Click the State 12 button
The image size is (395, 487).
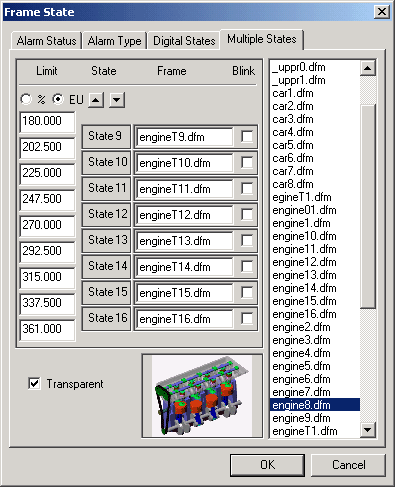[106, 214]
